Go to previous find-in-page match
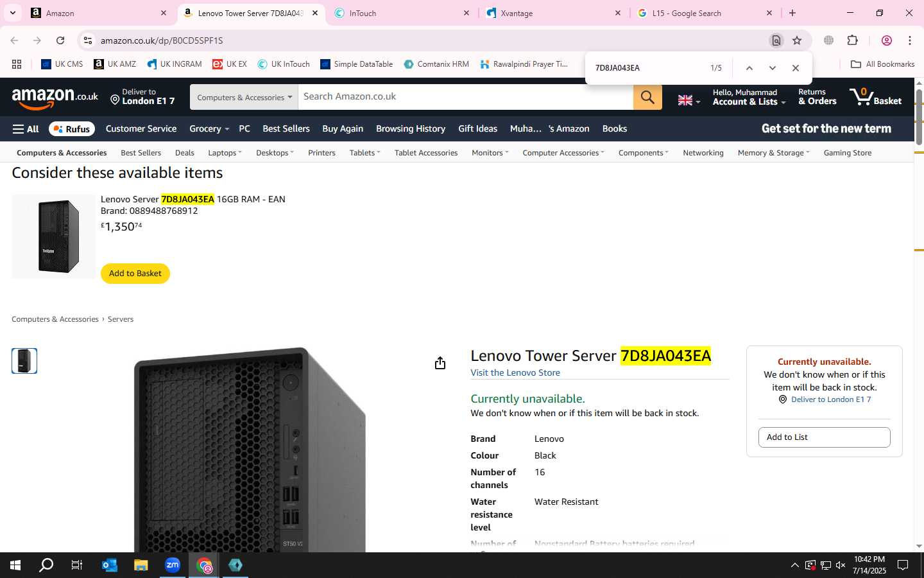 tap(749, 68)
